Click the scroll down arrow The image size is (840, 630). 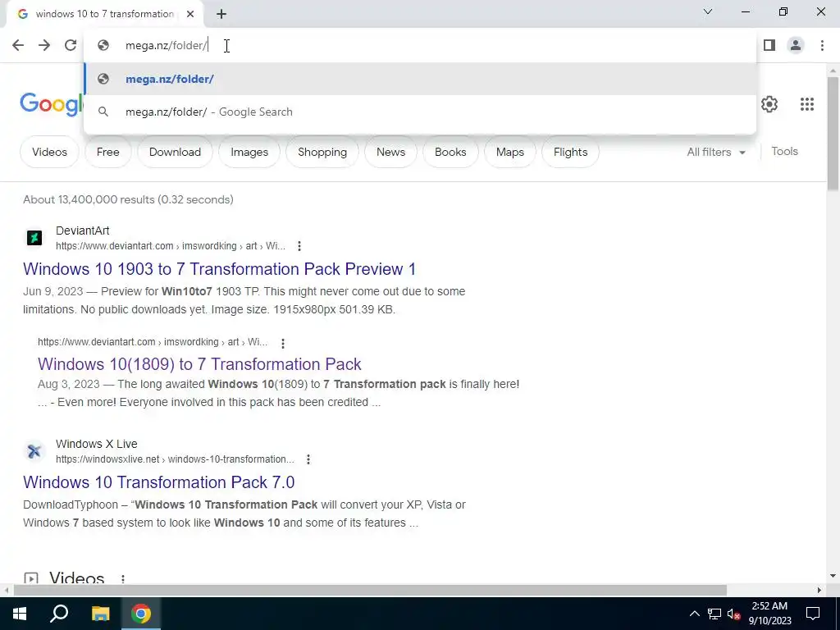[833, 576]
